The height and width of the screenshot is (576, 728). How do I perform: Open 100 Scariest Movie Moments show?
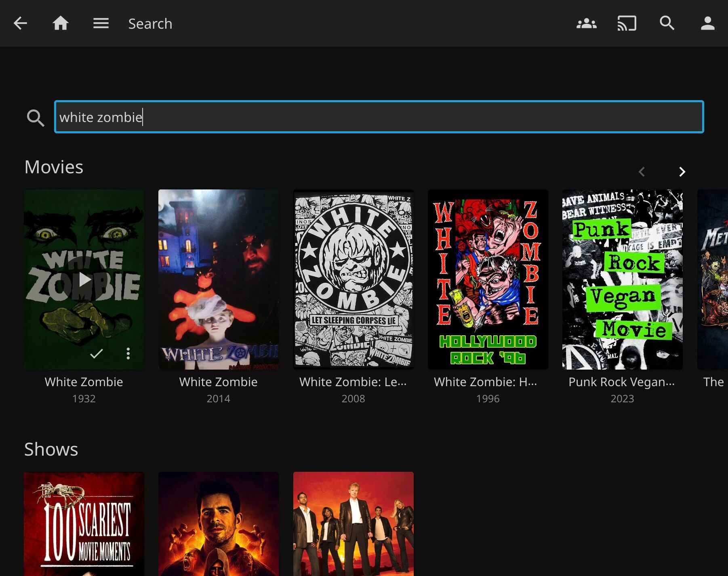click(84, 523)
